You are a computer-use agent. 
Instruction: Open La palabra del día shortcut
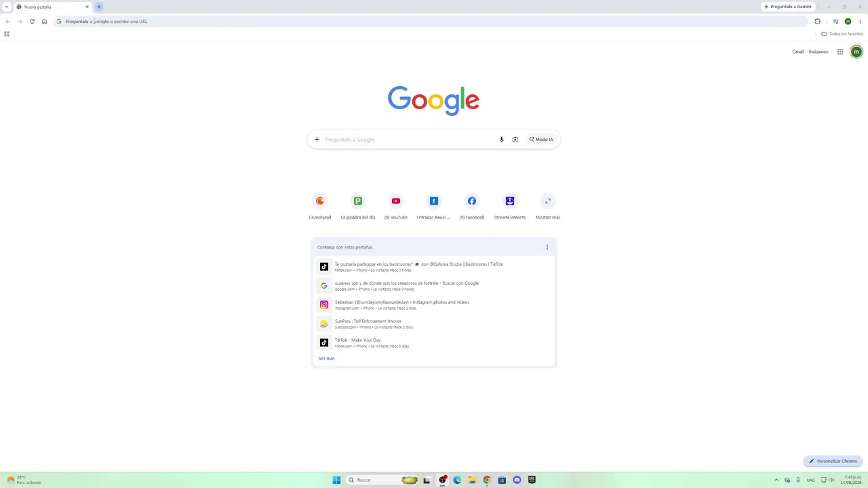click(358, 206)
